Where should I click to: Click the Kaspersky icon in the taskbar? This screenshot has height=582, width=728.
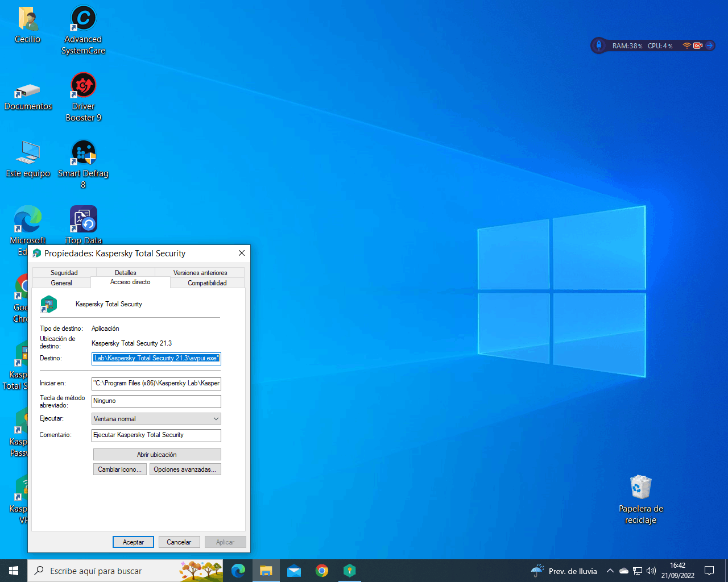pos(350,571)
